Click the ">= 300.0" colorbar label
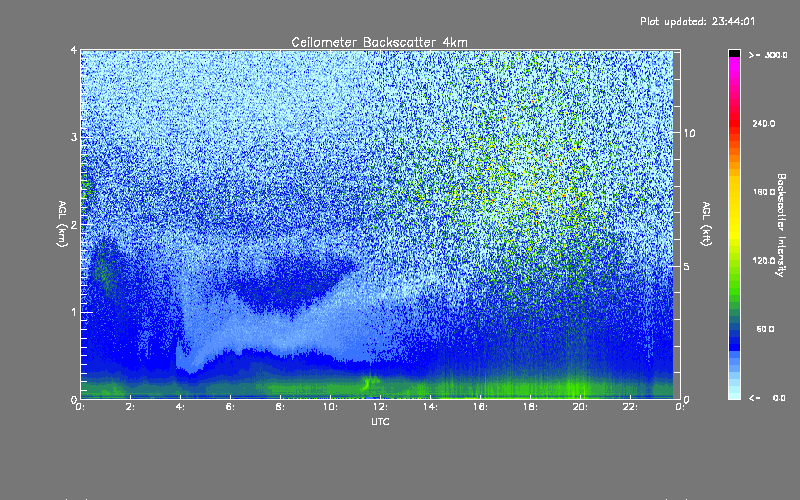Image resolution: width=800 pixels, height=500 pixels. (x=768, y=55)
